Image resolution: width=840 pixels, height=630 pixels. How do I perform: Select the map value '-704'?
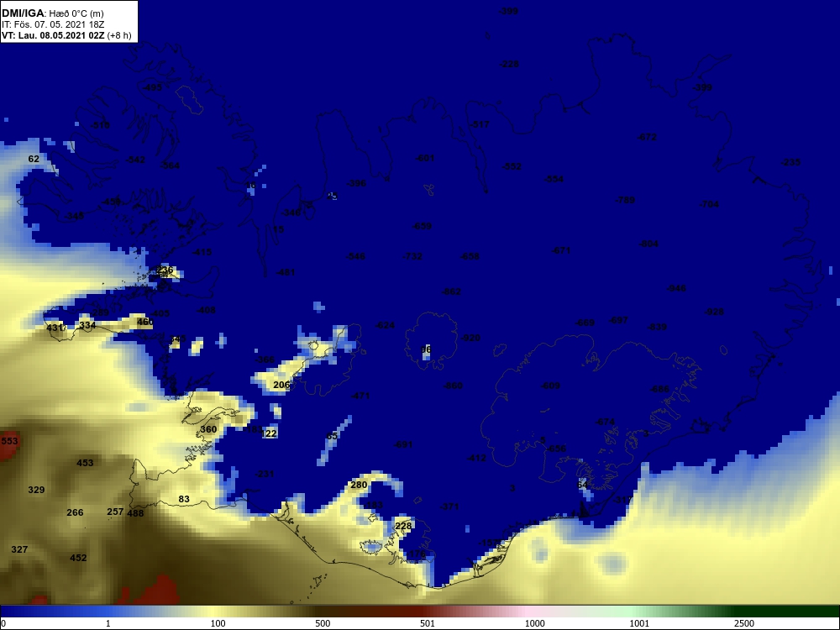[x=709, y=204]
